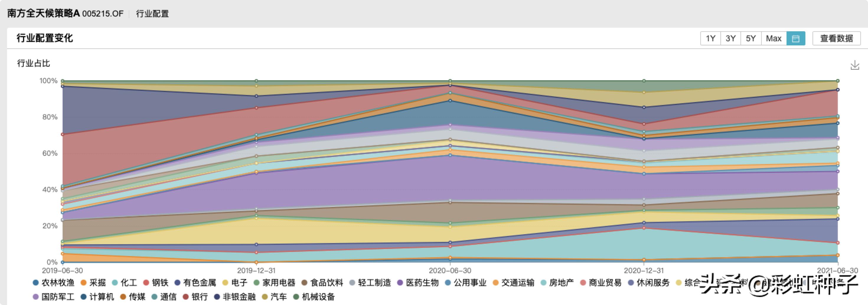Hide the 休闲服务 series via legend
Screen dimensions: 868x305
click(649, 283)
